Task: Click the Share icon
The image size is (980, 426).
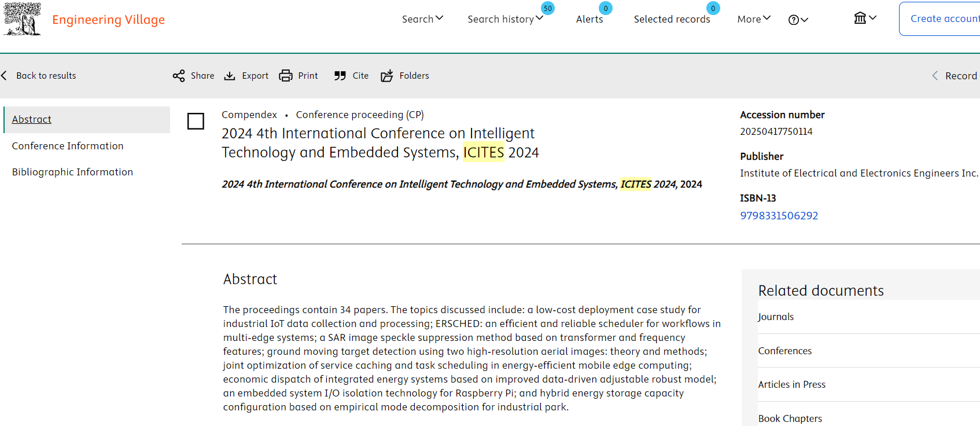Action: (179, 76)
